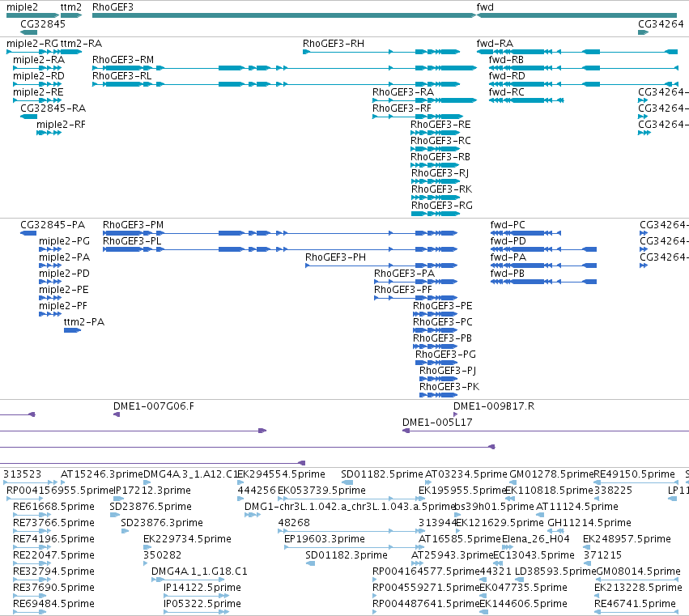Image resolution: width=689 pixels, height=616 pixels.
Task: Click the ttm2-RA transcript label
Action: click(81, 44)
